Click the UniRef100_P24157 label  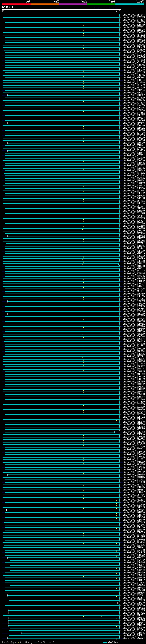click(134, 93)
